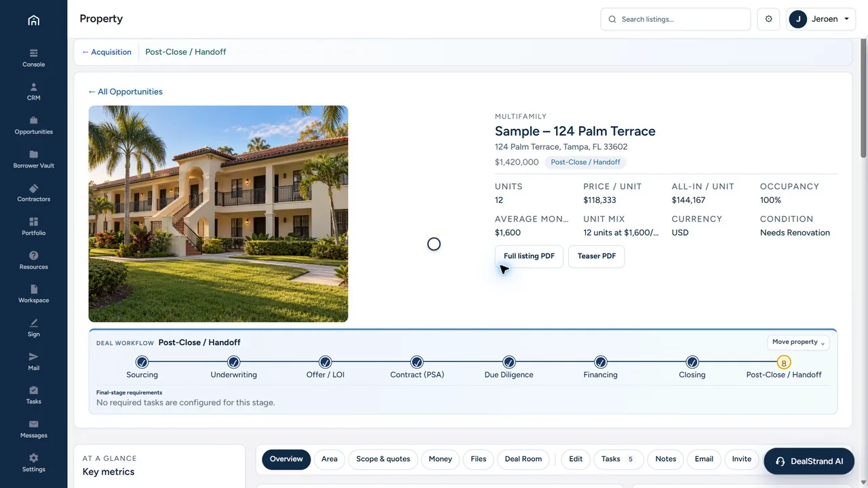Viewport: 868px width, 488px height.
Task: Click the Financing stage marker
Action: point(600,362)
